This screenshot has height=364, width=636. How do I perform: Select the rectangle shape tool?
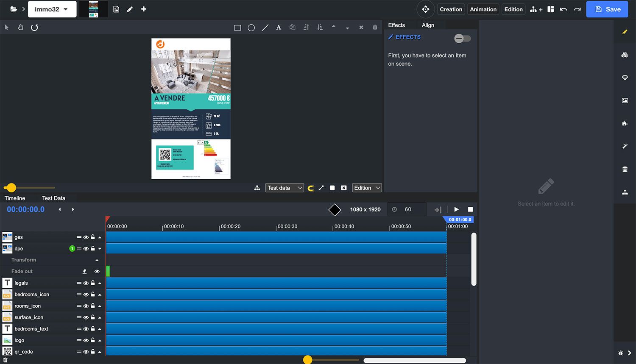click(x=237, y=28)
